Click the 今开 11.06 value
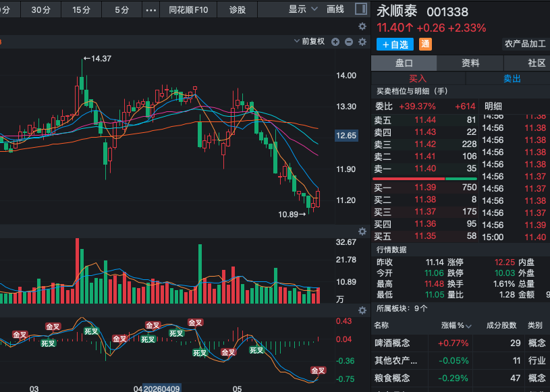The image size is (550, 392). (x=434, y=273)
